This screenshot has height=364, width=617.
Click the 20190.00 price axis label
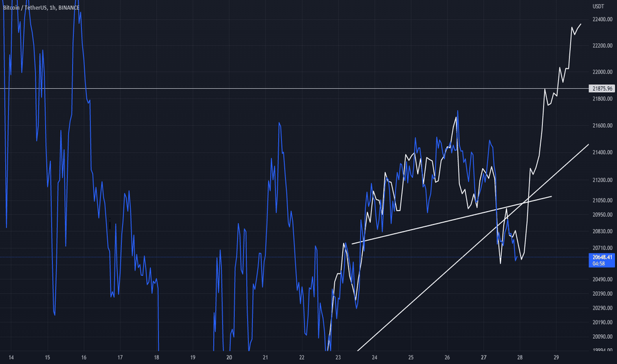click(602, 322)
